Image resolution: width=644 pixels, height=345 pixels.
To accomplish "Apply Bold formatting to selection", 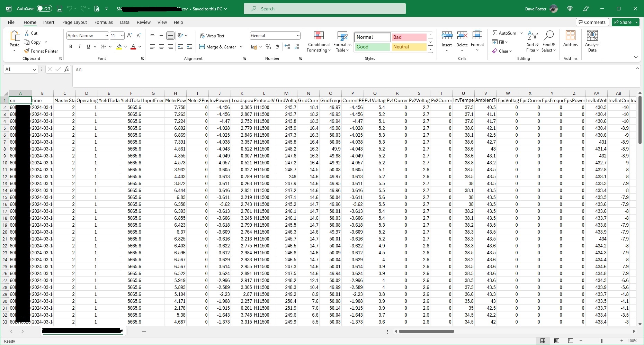I will coord(71,47).
